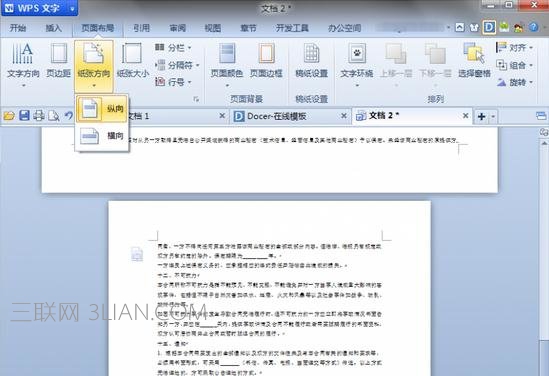Click the window layout icon right of tabs
Viewport: 549px width, 376px height.
coord(541,116)
